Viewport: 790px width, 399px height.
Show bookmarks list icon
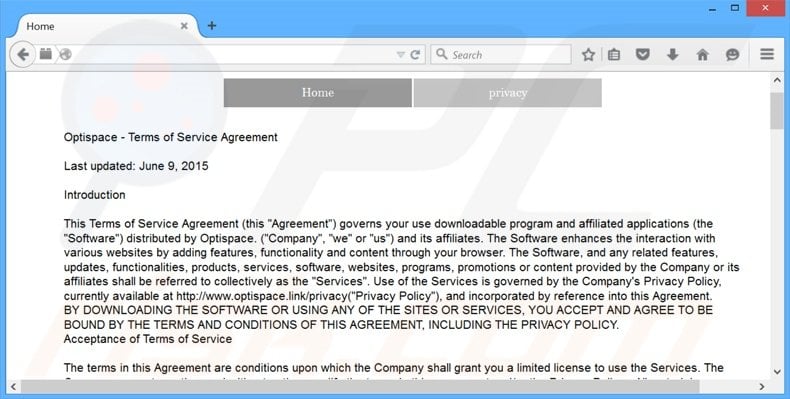pyautogui.click(x=614, y=54)
